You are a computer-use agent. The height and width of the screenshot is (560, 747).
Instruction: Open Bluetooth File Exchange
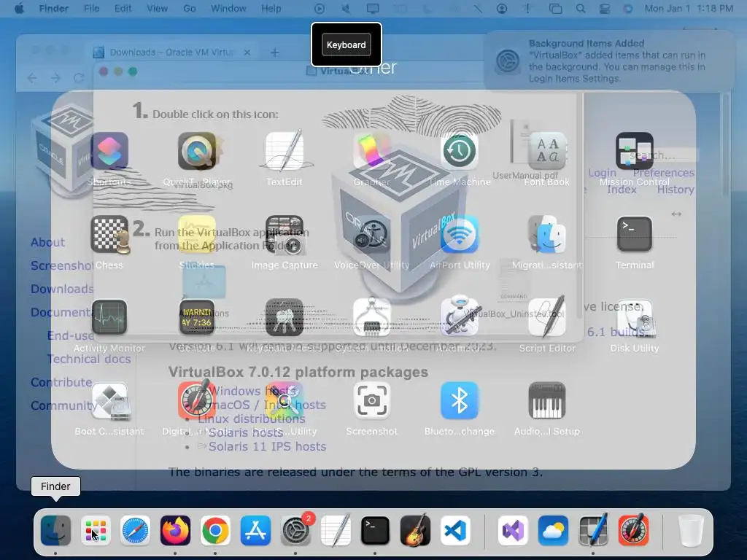pos(460,400)
